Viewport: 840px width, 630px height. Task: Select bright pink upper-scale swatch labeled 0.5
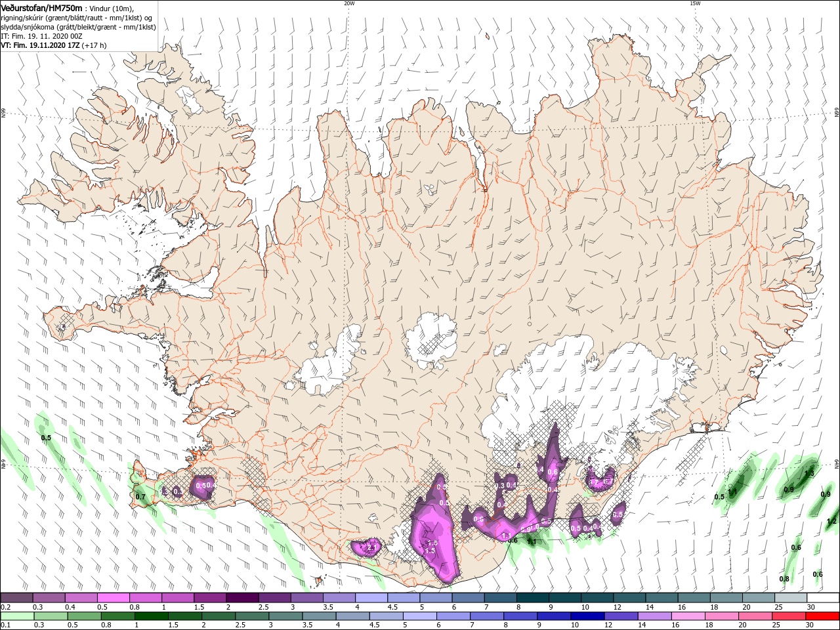113,598
